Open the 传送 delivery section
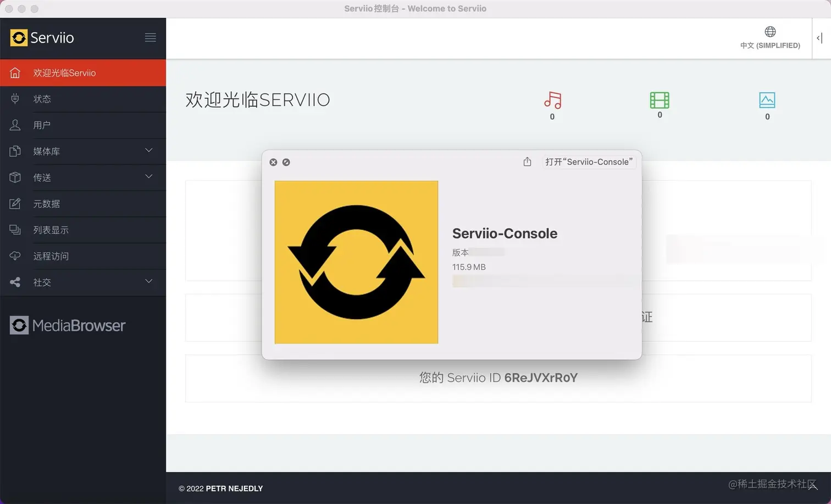Viewport: 831px width, 504px height. pos(83,178)
